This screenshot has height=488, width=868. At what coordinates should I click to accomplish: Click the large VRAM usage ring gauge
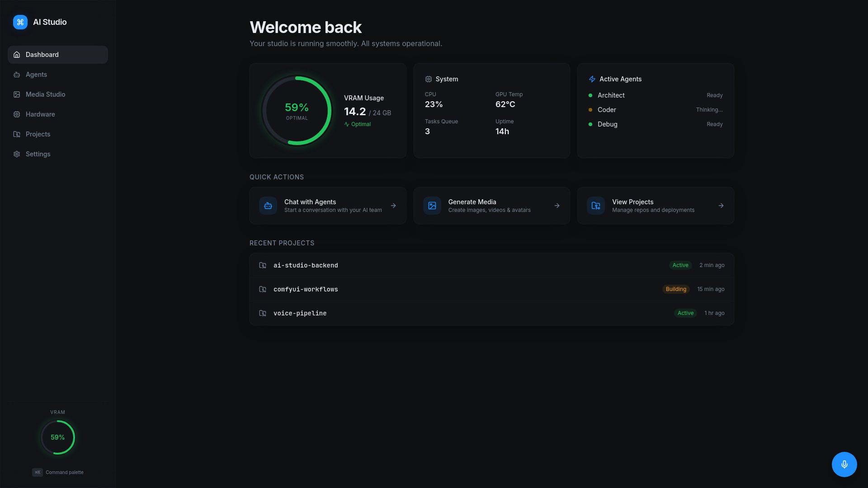[x=297, y=111]
